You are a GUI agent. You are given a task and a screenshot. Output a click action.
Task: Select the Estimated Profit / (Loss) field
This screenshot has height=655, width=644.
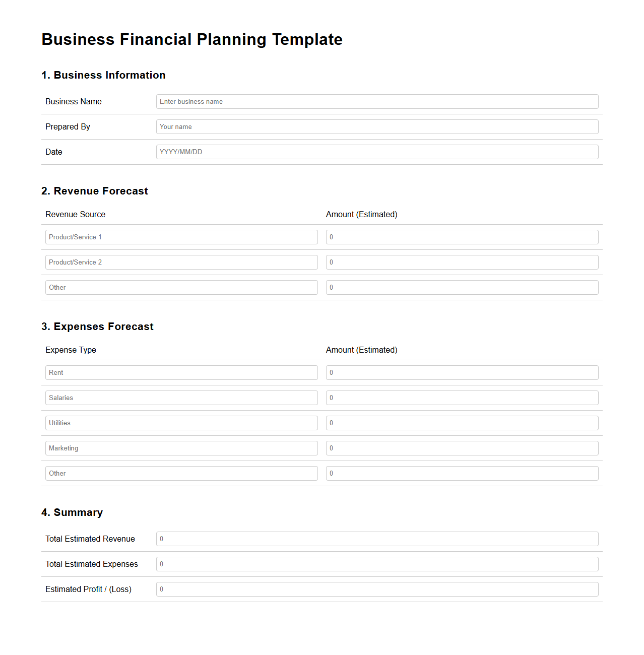point(377,589)
